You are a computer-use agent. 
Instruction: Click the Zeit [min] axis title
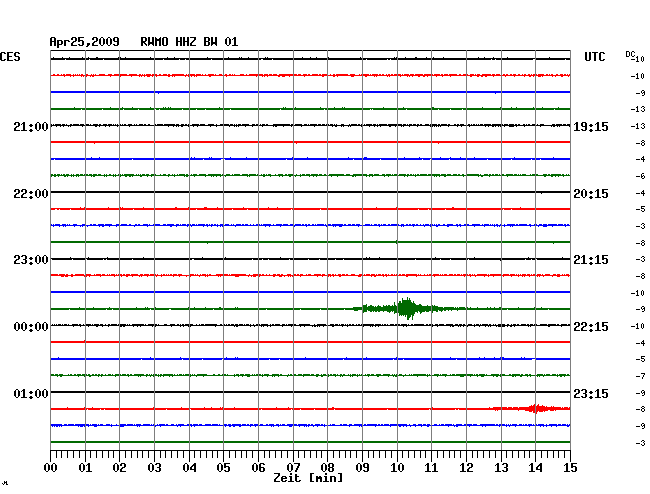tap(308, 478)
